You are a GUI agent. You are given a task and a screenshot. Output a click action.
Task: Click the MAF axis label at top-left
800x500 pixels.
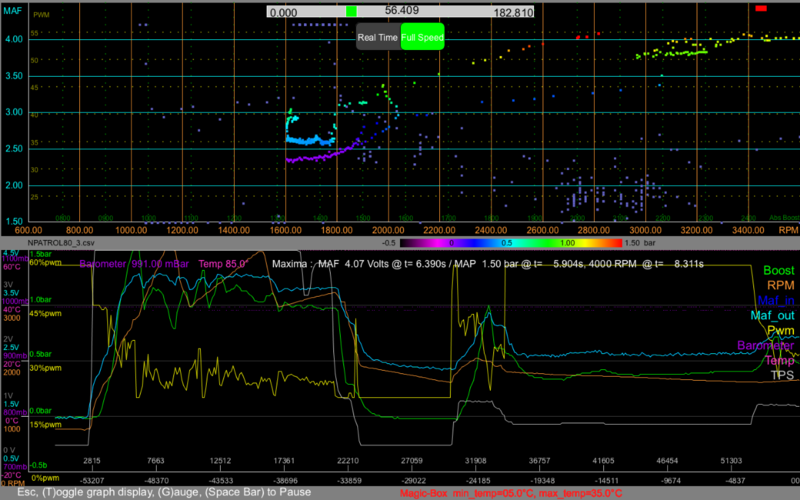(12, 10)
